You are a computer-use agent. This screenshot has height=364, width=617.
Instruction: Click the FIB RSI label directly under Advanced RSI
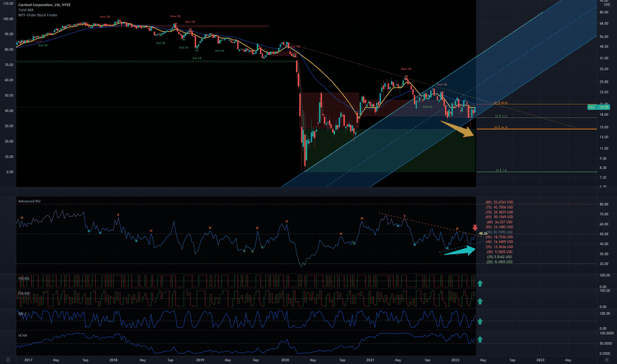pyautogui.click(x=24, y=279)
